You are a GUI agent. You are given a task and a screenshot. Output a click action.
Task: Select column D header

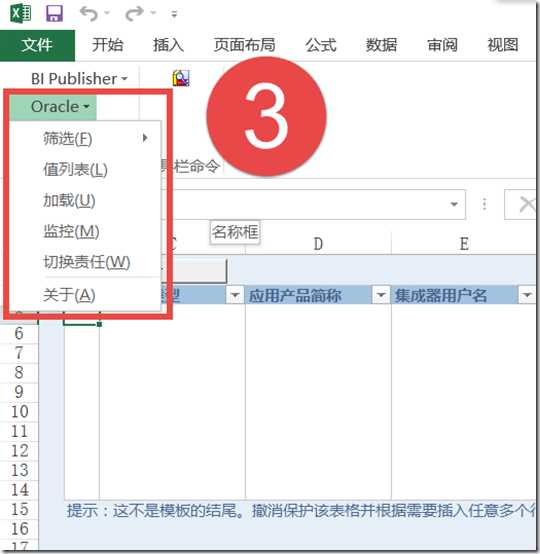(318, 244)
